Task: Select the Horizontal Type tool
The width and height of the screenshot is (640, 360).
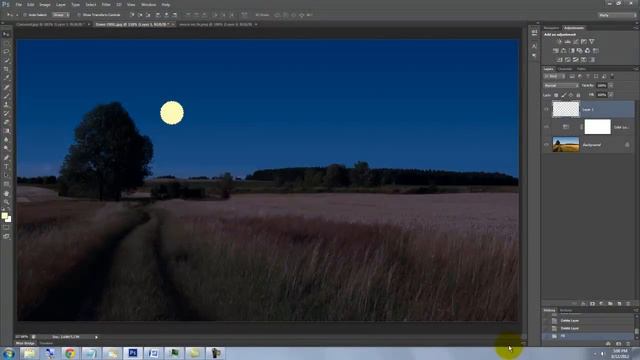Action: coord(6,166)
